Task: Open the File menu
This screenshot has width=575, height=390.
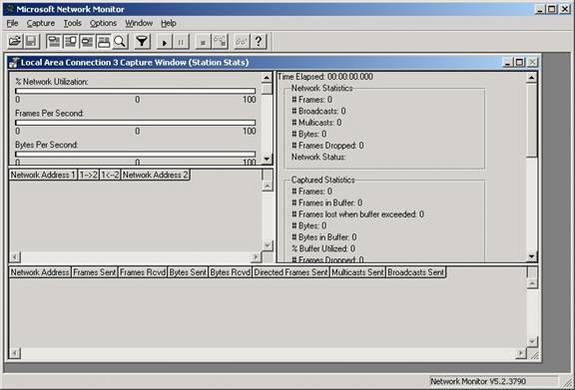Action: tap(12, 23)
